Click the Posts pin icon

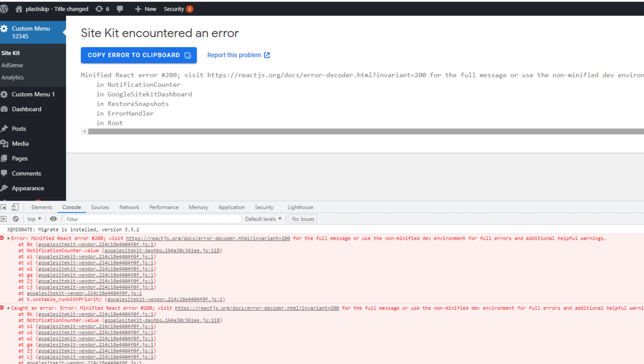pyautogui.click(x=4, y=128)
